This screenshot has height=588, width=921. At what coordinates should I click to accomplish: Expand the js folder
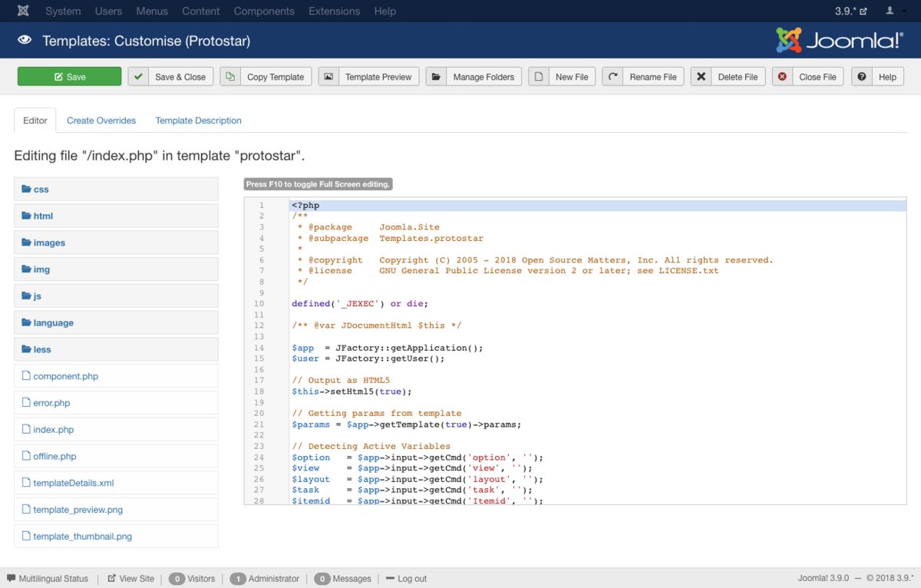pyautogui.click(x=116, y=296)
